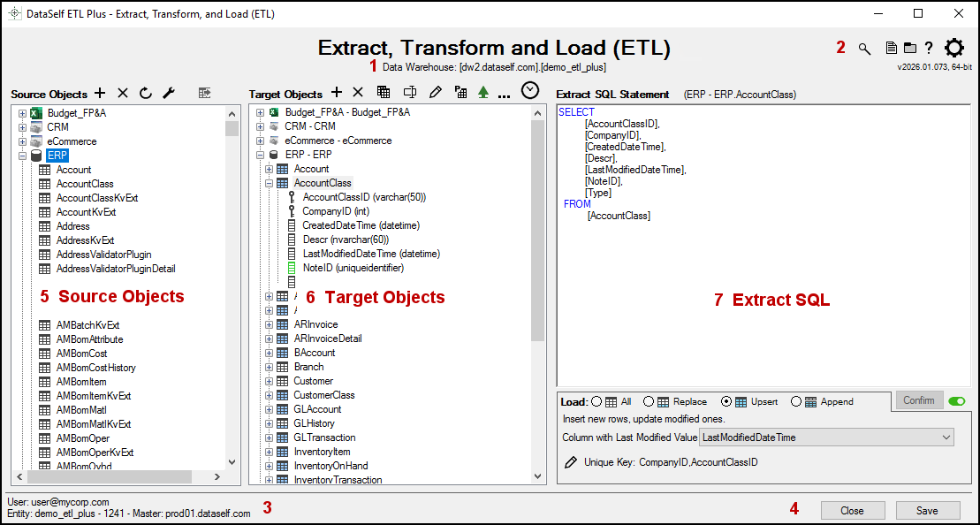Expand the Customer target table
The height and width of the screenshot is (525, 980).
(x=270, y=381)
